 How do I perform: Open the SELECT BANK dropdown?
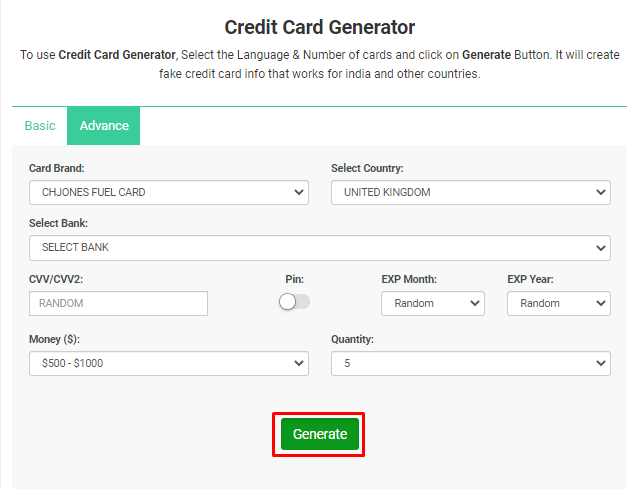point(320,248)
